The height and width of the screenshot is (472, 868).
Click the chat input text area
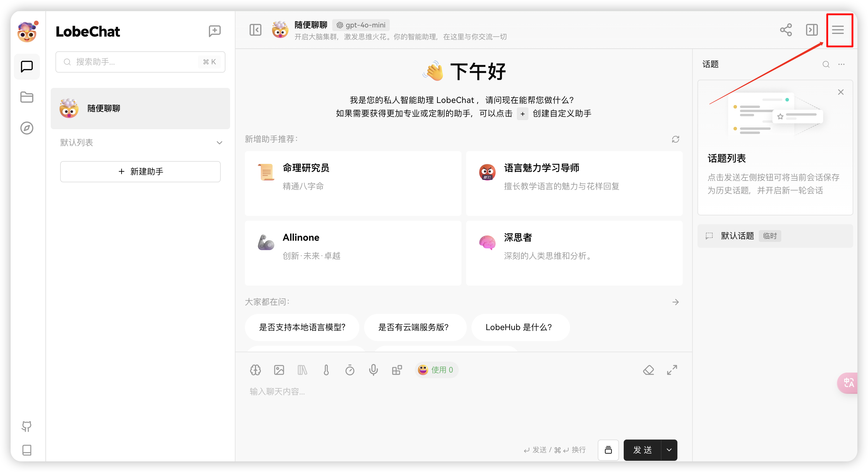(464, 409)
